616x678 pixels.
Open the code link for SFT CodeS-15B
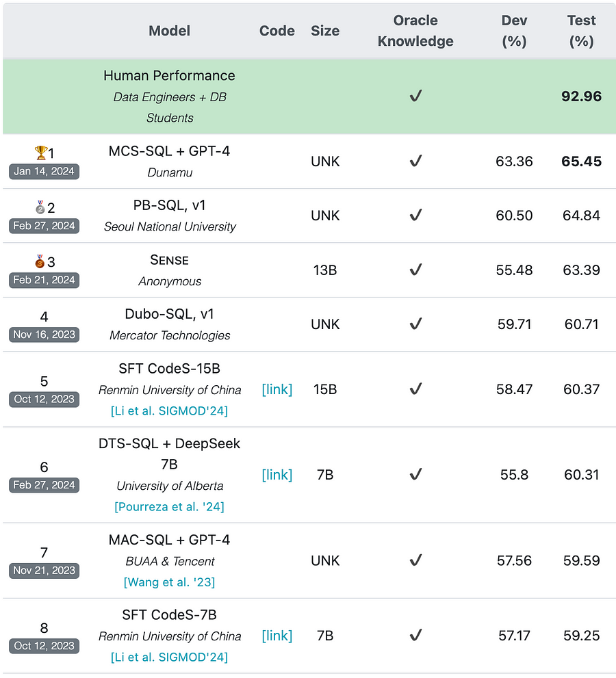tap(277, 389)
